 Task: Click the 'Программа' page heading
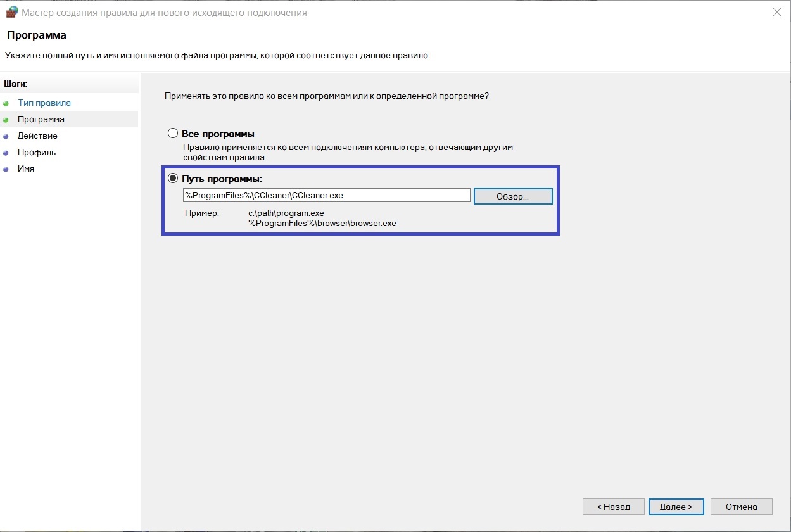click(37, 35)
